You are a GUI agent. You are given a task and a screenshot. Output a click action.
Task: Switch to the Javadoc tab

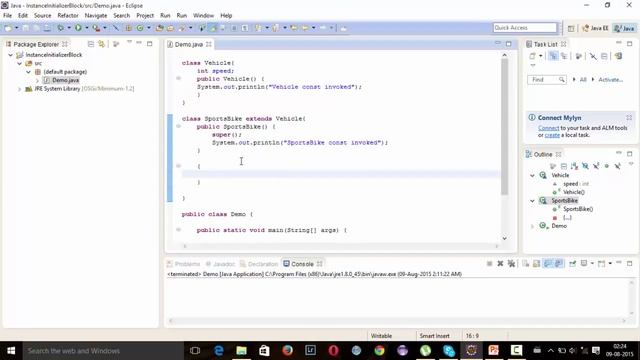(x=220, y=264)
